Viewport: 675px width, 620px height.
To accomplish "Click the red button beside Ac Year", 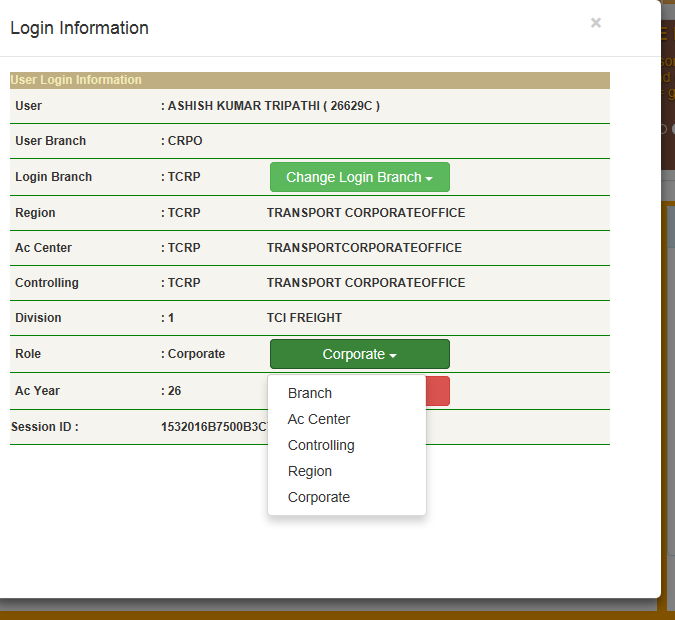I will (438, 391).
